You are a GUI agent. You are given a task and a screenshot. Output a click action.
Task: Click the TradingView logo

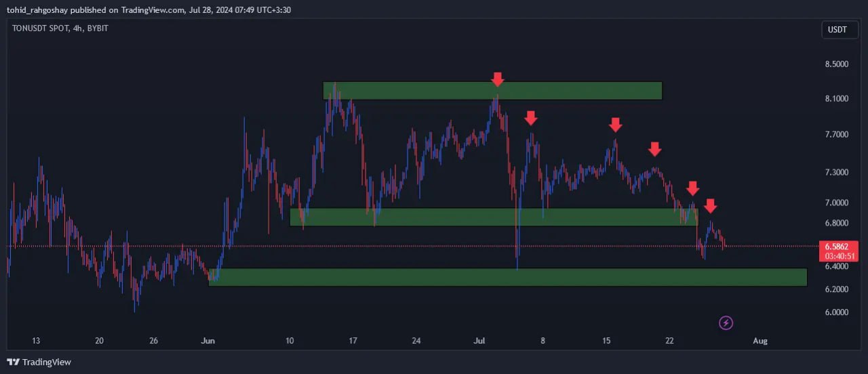click(39, 362)
